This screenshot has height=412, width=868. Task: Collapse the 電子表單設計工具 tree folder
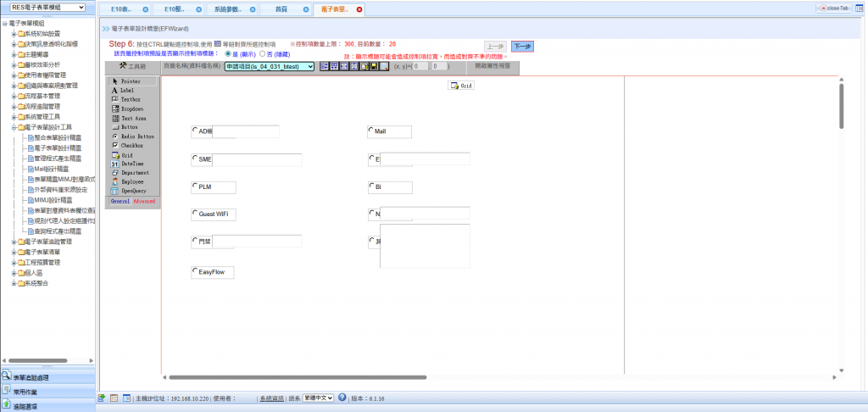click(14, 127)
